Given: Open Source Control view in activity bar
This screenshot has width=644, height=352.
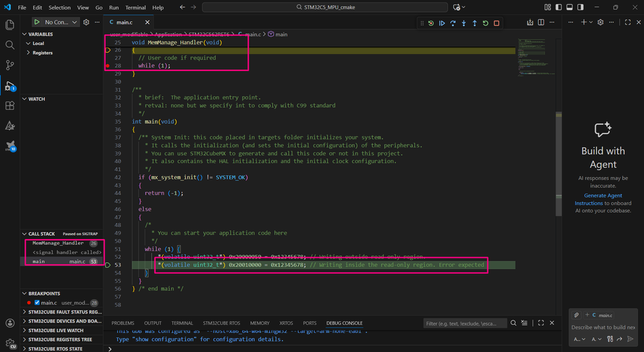Looking at the screenshot, I should (10, 65).
